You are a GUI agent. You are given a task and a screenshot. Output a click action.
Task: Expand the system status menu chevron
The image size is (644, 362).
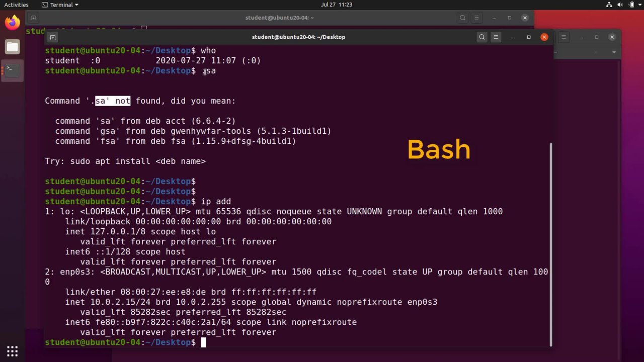point(639,5)
